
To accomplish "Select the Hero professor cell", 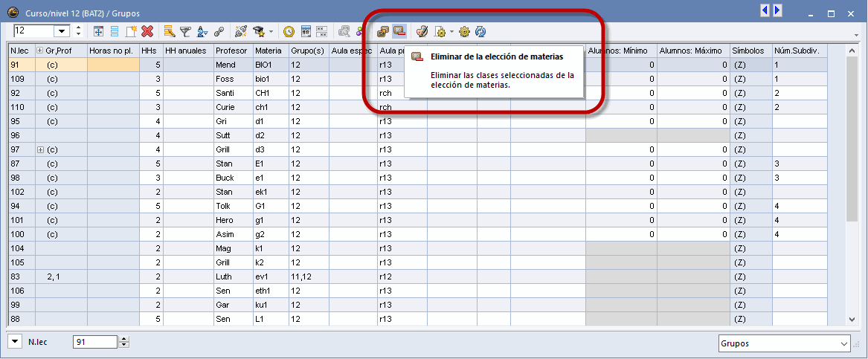I will click(x=233, y=220).
